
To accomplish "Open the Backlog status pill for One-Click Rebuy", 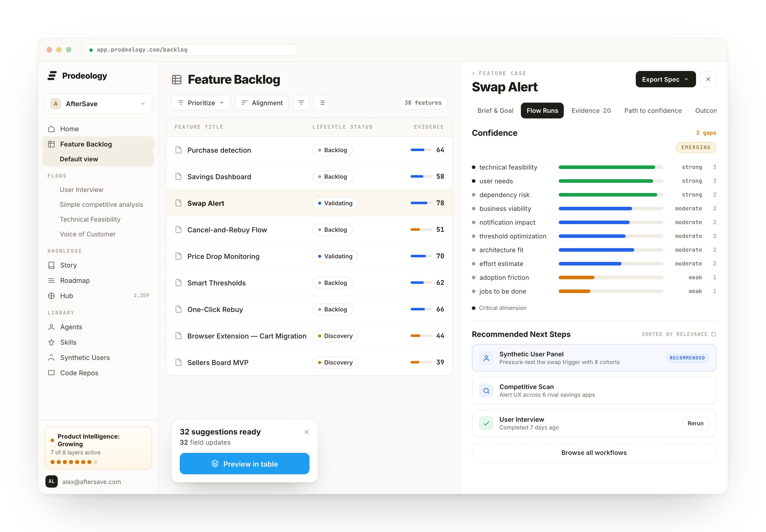I will point(333,309).
